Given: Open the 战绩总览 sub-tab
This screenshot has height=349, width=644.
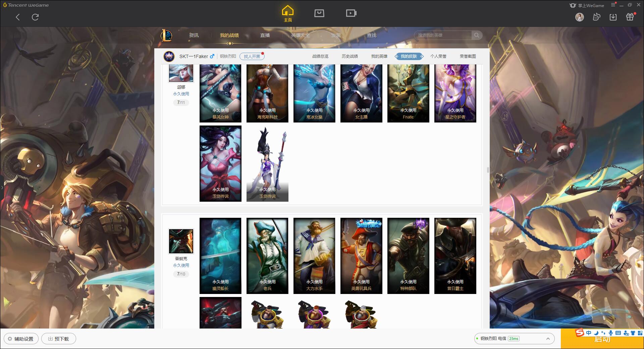Looking at the screenshot, I should (x=320, y=56).
